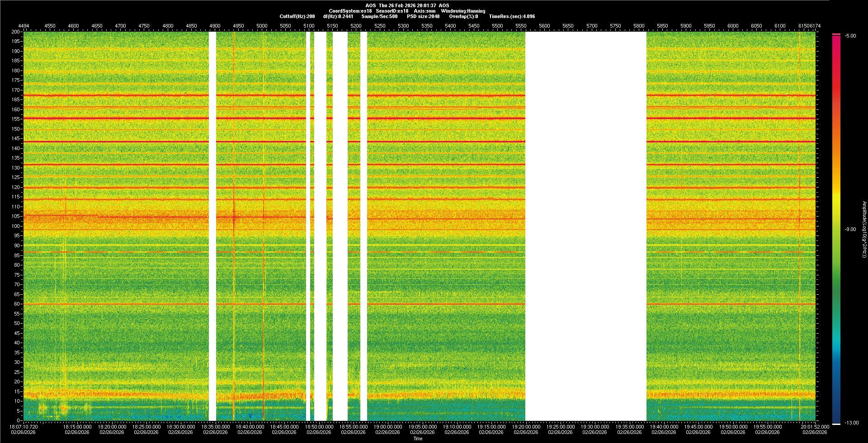Click the 5000 tick on top axis
The height and width of the screenshot is (443, 868).
(x=262, y=26)
